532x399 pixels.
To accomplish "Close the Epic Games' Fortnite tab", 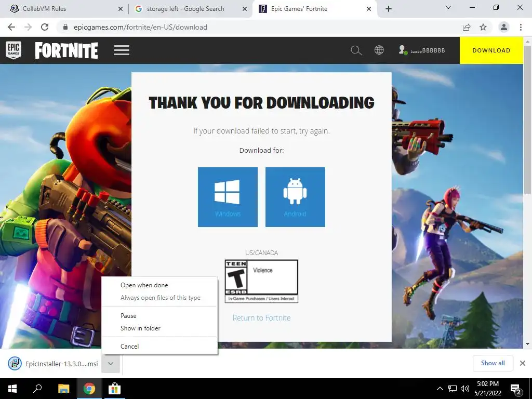I will [x=369, y=9].
